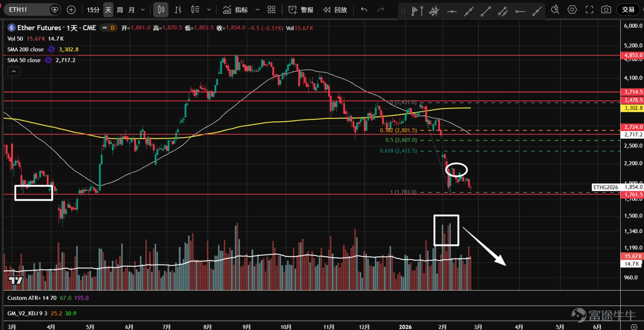The image size is (644, 330).
Task: Grab the drawing toolbar drag handle
Action: [403, 11]
